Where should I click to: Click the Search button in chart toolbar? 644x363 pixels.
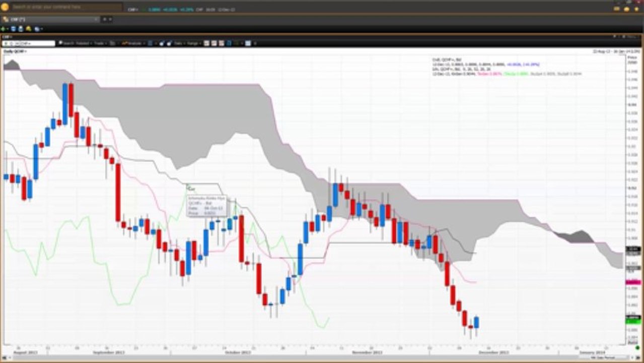66,43
